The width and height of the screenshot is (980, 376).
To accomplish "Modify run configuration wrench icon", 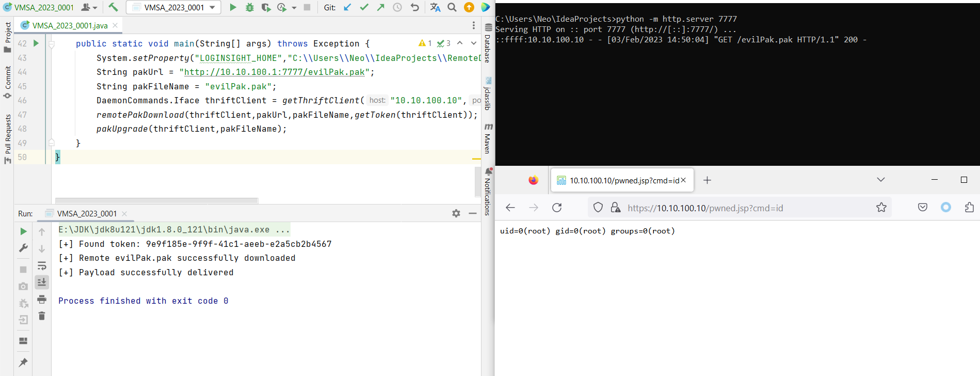I will [x=23, y=248].
